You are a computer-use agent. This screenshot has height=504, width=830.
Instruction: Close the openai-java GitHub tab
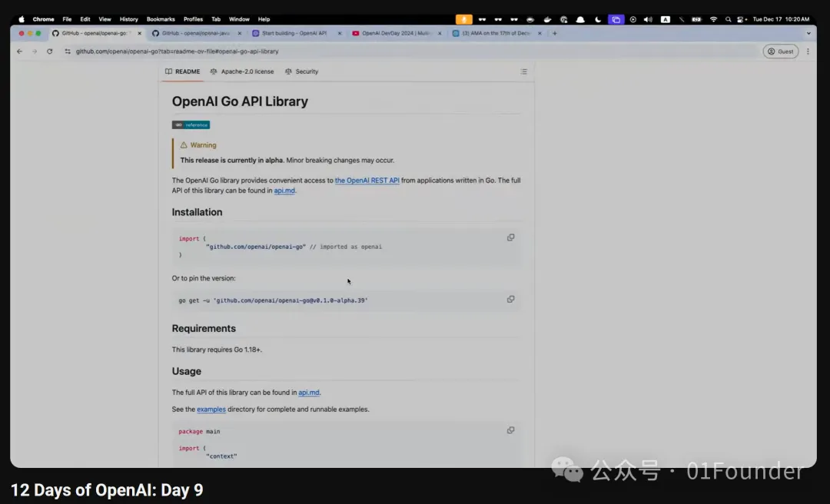(239, 33)
